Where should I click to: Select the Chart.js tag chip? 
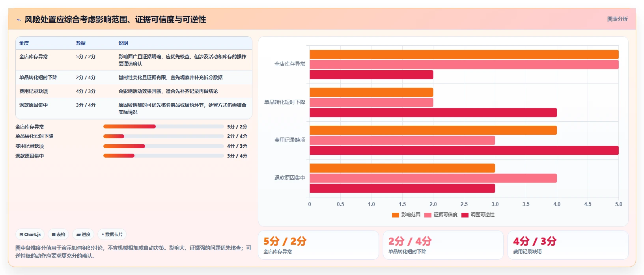[30, 234]
